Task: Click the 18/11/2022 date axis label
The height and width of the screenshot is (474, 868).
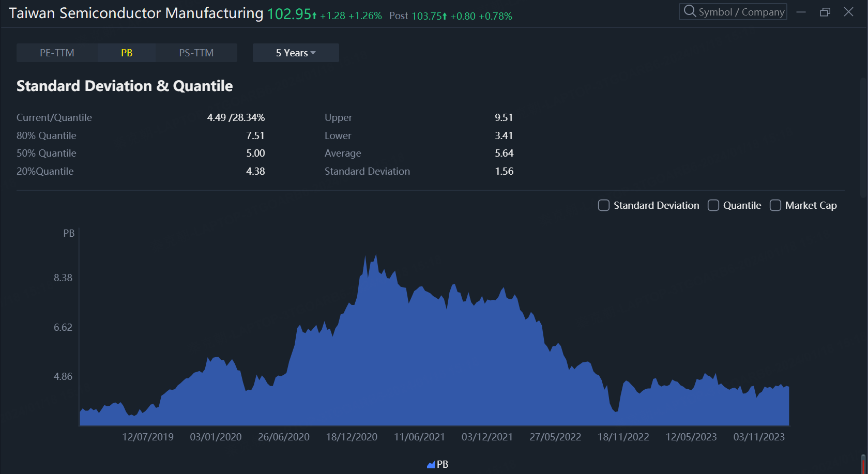Action: [x=623, y=437]
